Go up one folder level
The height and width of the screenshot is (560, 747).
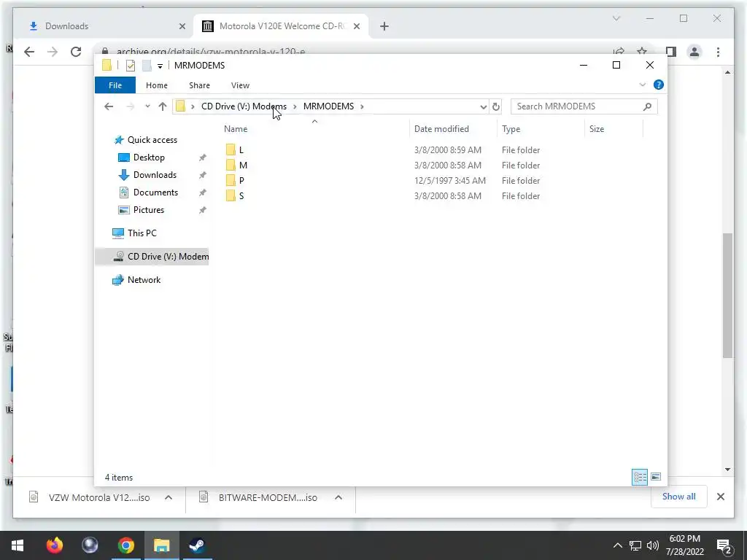[x=163, y=106]
